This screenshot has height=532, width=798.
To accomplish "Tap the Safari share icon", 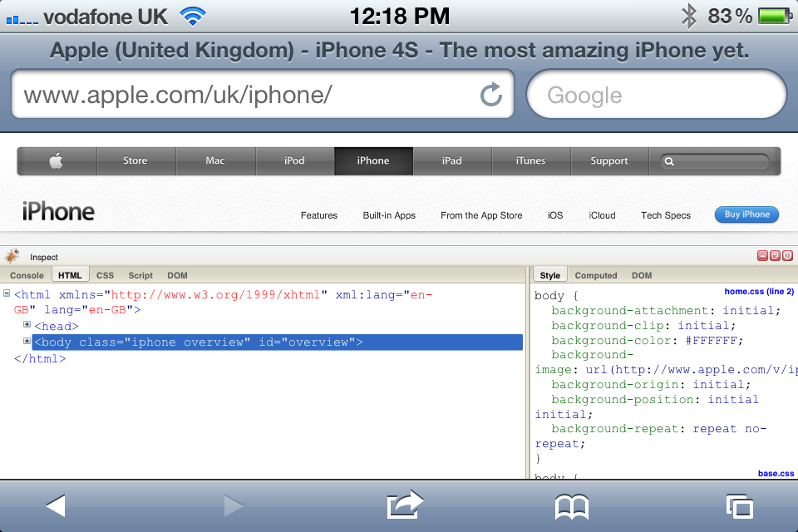I will 405,505.
